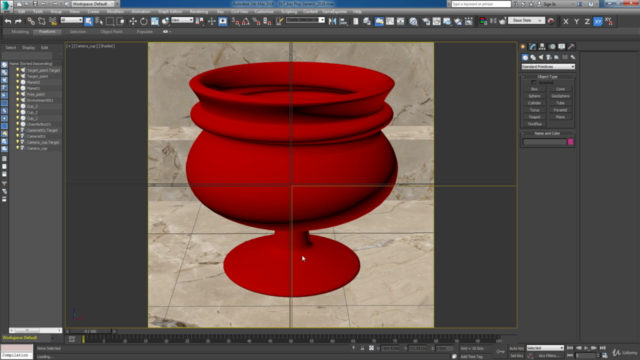640x360 pixels.
Task: Click the Select menu in scene explorer
Action: (x=11, y=48)
